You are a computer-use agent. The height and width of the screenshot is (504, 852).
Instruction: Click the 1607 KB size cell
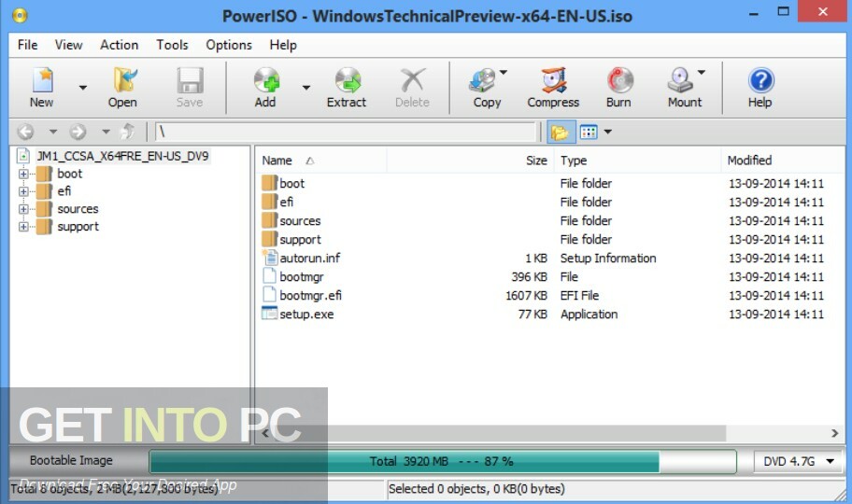(x=526, y=295)
